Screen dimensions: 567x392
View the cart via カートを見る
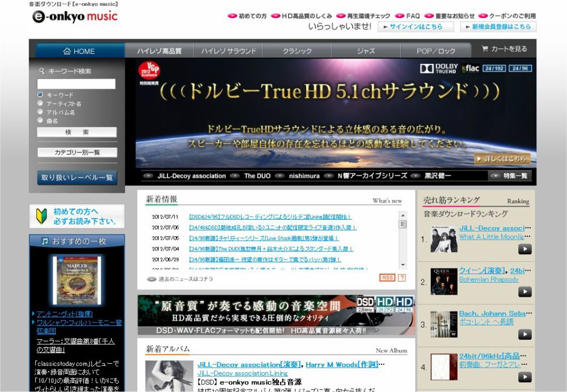(x=505, y=49)
